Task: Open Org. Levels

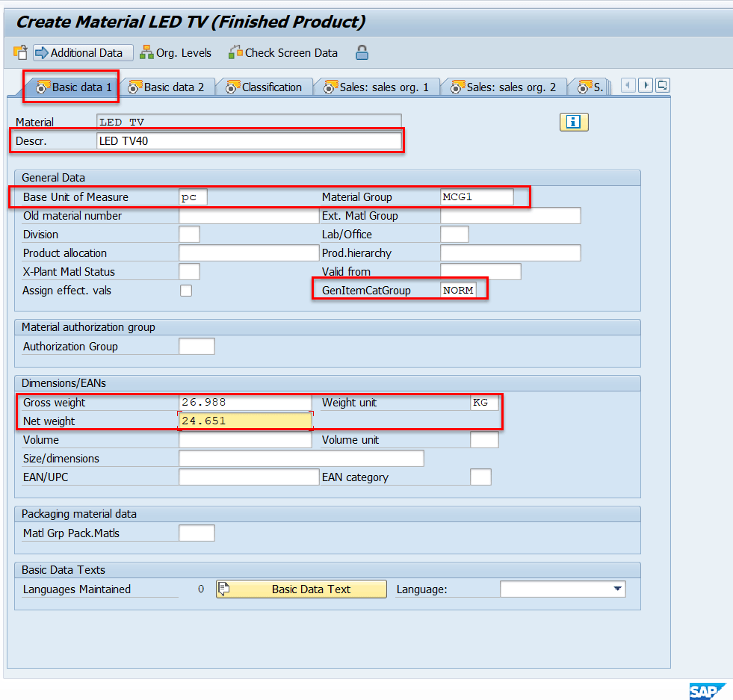Action: point(176,53)
